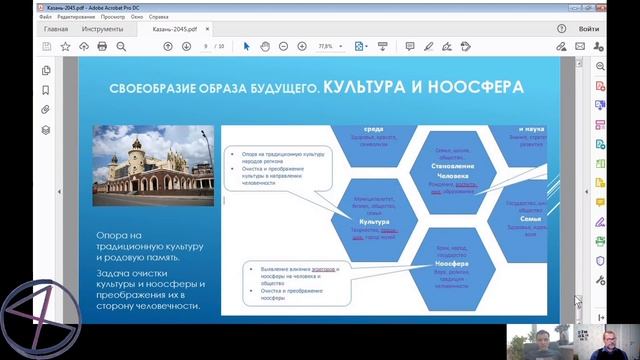This screenshot has width=640, height=360.
Task: Open Protect shield tool icon
Action: click(600, 261)
